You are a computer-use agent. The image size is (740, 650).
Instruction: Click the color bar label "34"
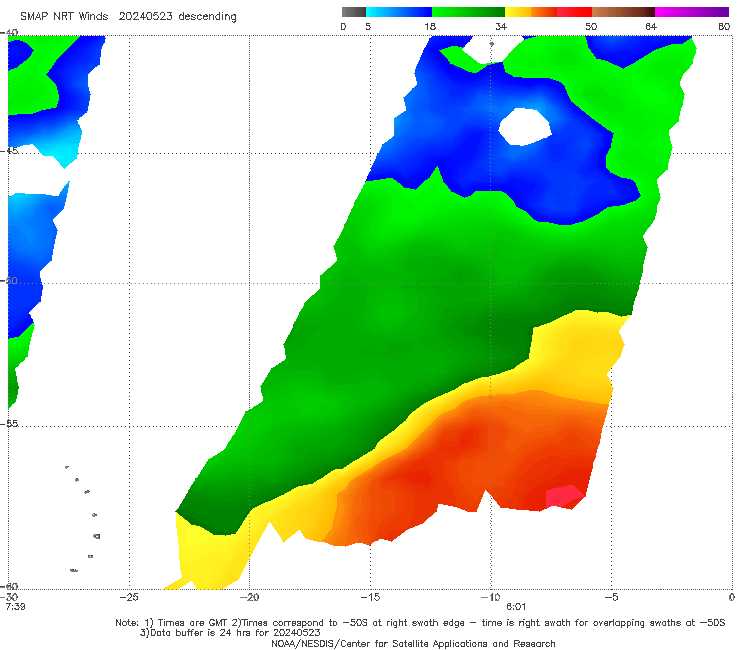(x=501, y=26)
